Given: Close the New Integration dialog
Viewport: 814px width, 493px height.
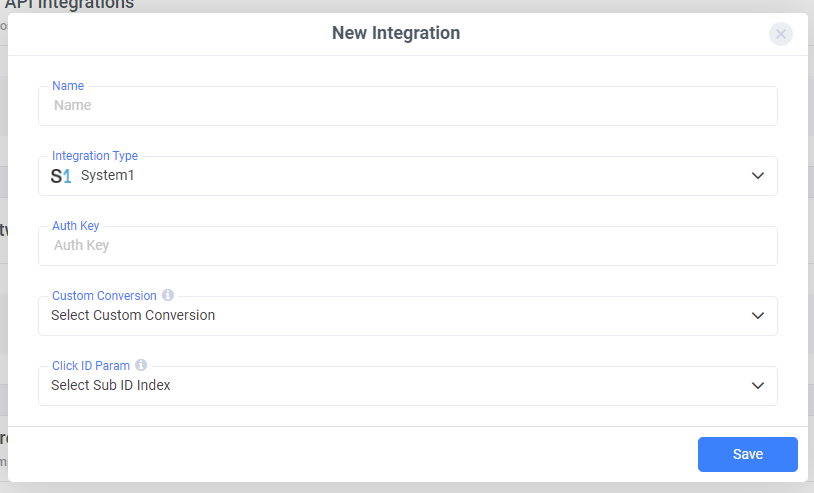Looking at the screenshot, I should 781,34.
